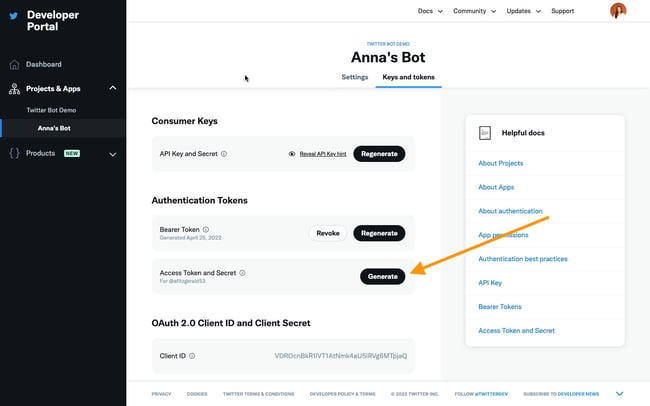
Task: Expand the Products section
Action: point(113,154)
